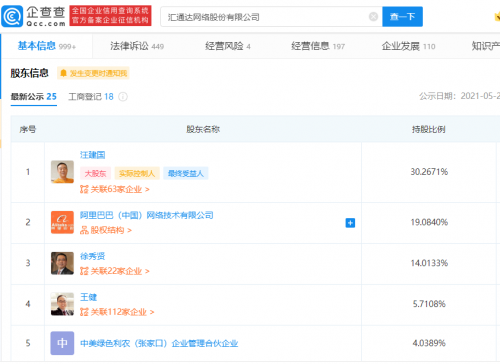Click the 股东信息 section heading

pyautogui.click(x=30, y=73)
